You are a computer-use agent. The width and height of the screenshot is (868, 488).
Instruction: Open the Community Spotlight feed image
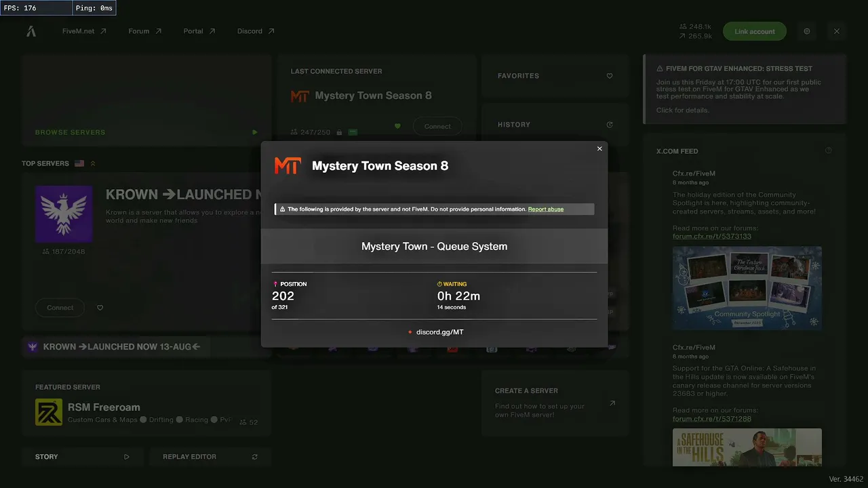[x=747, y=288]
